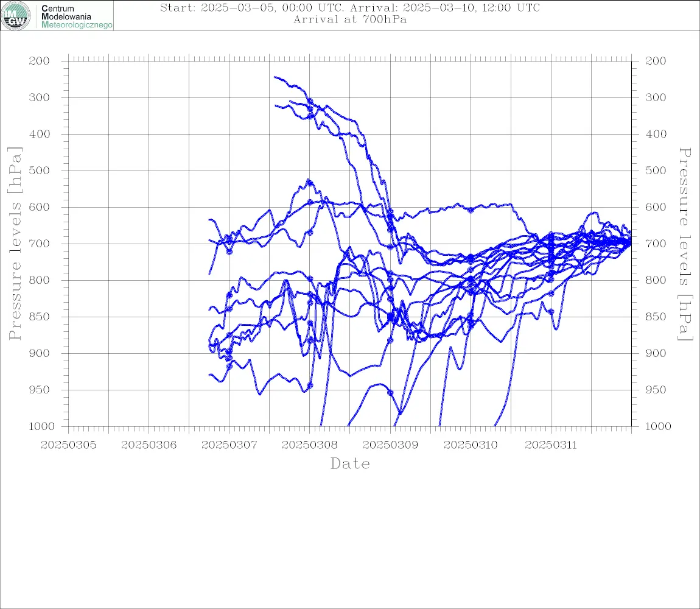This screenshot has width=700, height=609.
Task: Click right axis label 300
Action: click(656, 97)
